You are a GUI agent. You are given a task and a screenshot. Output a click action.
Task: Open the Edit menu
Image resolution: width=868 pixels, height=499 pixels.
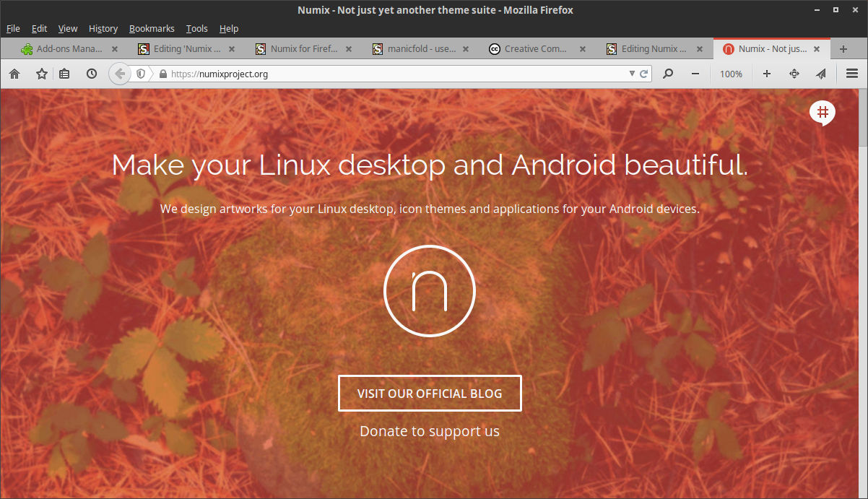pyautogui.click(x=39, y=28)
